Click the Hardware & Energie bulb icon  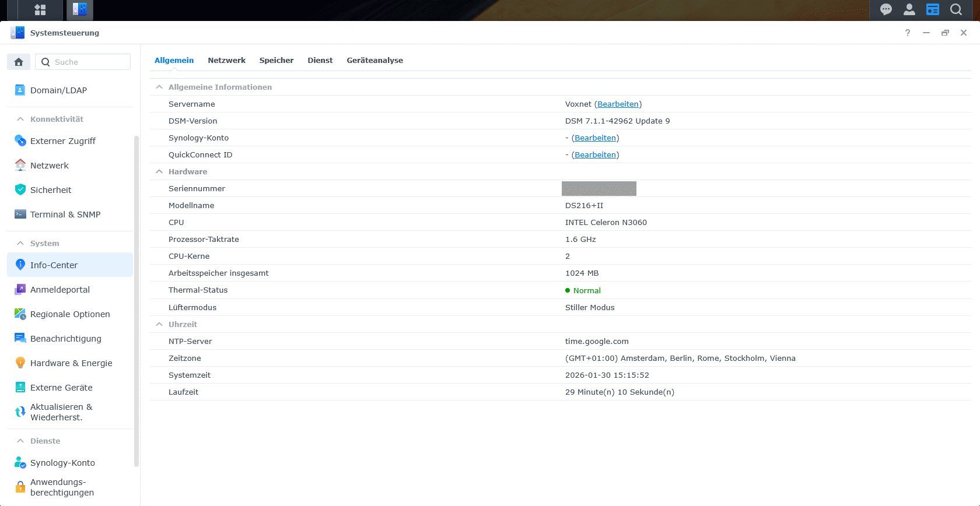20,363
